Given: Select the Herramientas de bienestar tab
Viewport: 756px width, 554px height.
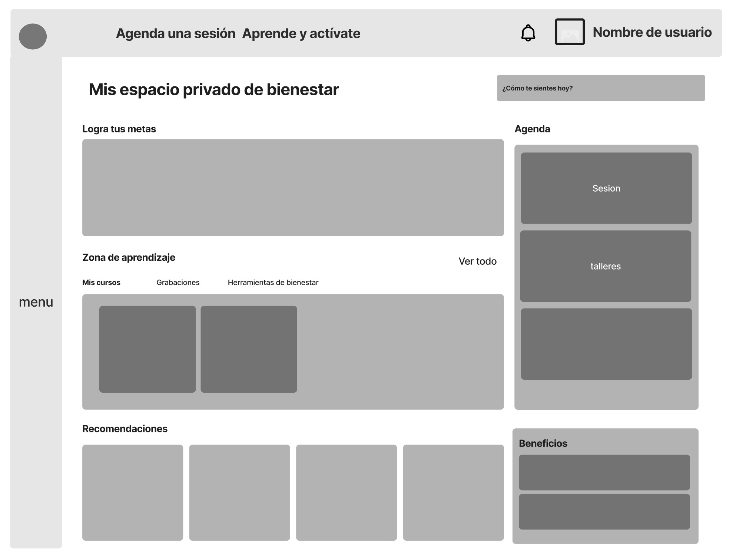Looking at the screenshot, I should pyautogui.click(x=273, y=283).
